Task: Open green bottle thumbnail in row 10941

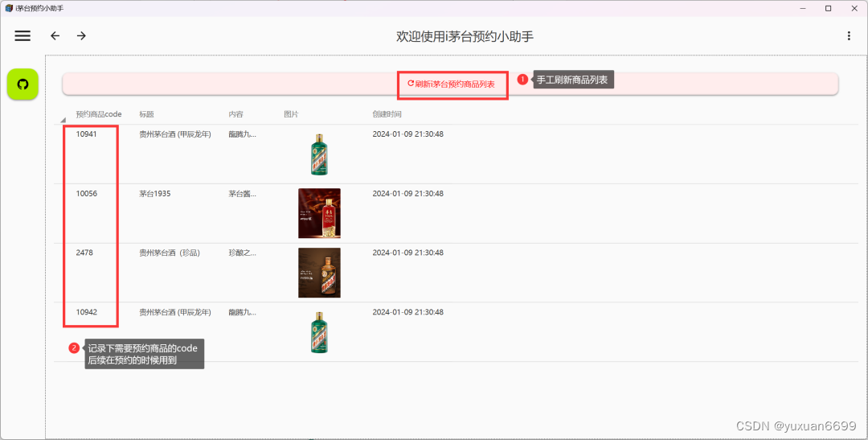Action: 319,154
